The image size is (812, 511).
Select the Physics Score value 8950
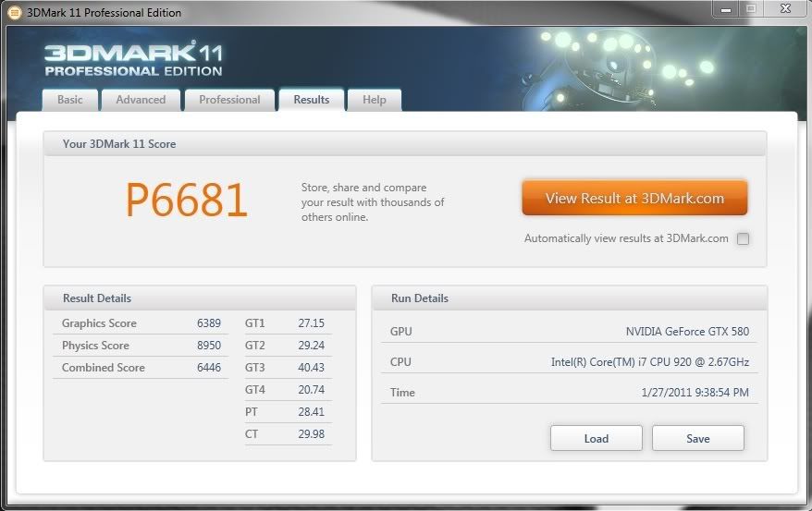209,346
